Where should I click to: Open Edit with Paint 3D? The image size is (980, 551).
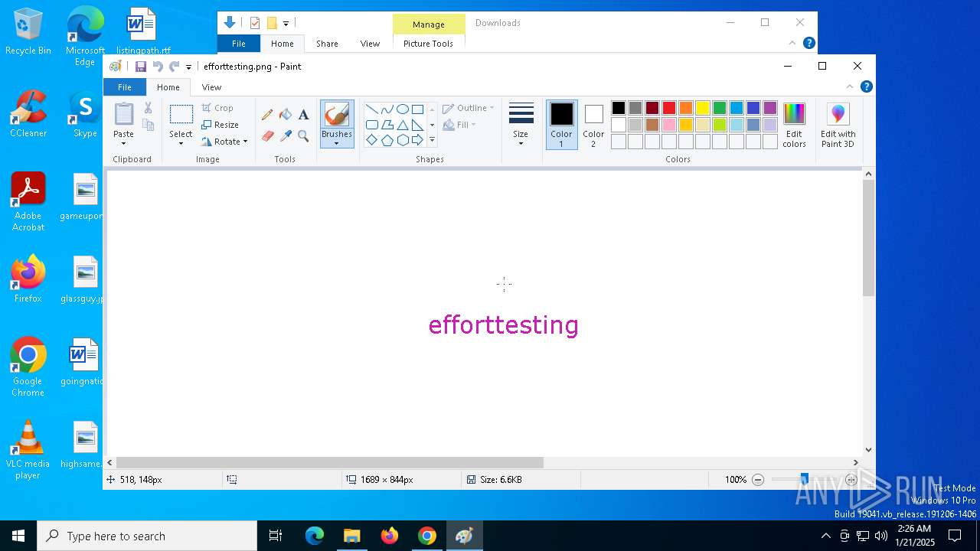(x=838, y=125)
